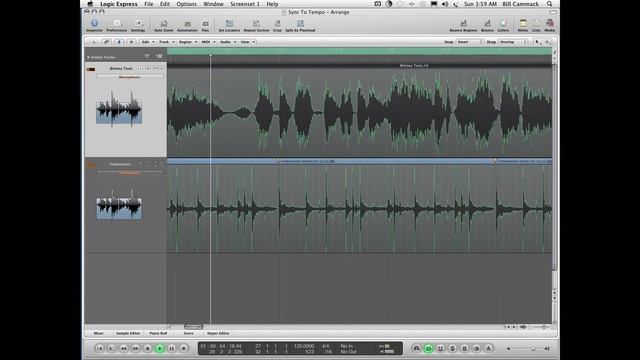Click the Fast Forward transport button

click(136, 348)
